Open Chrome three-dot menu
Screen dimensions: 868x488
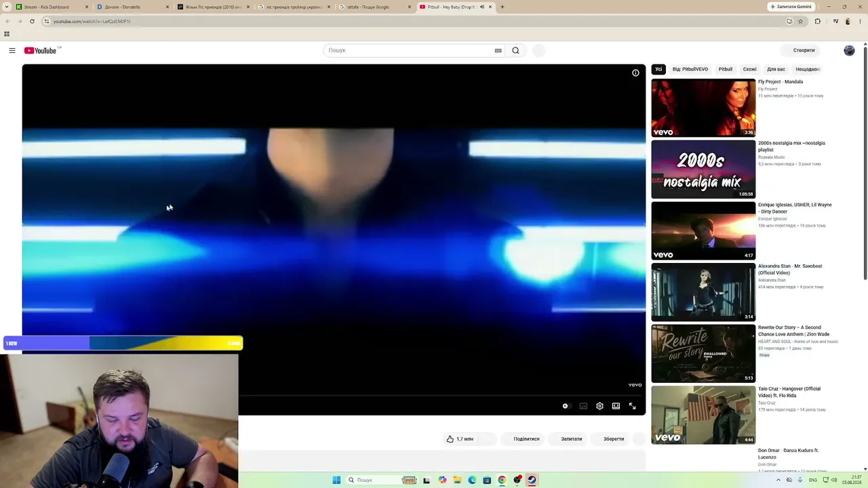pyautogui.click(x=861, y=21)
